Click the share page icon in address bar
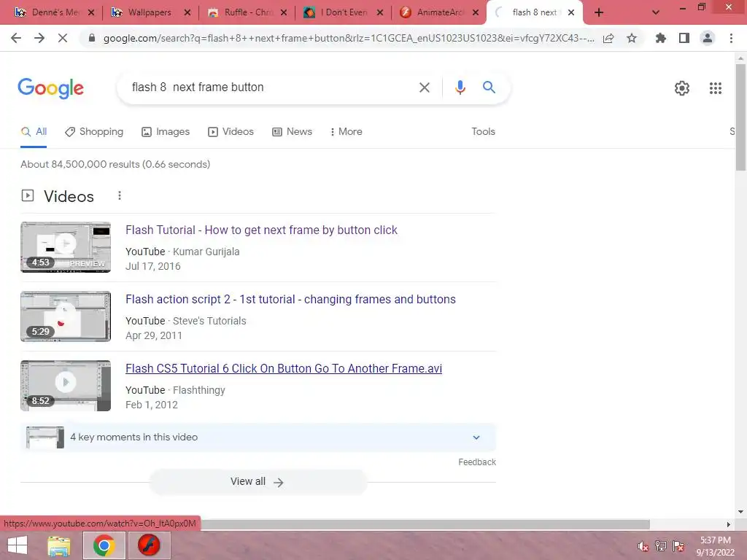747x560 pixels. 608,39
